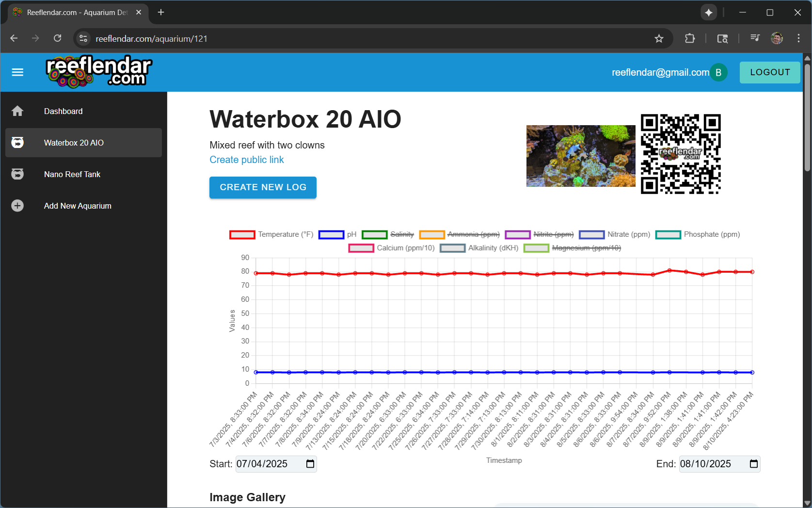Open a new browser tab with plus

[161, 12]
